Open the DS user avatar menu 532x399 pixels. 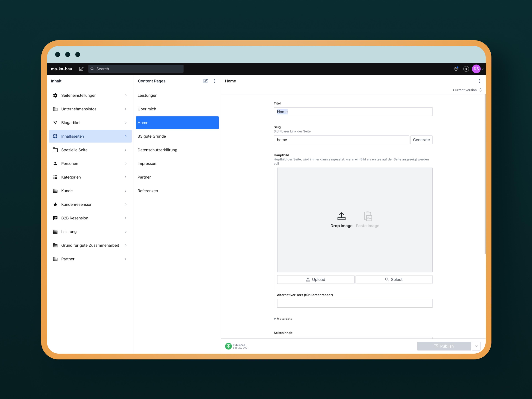[476, 69]
